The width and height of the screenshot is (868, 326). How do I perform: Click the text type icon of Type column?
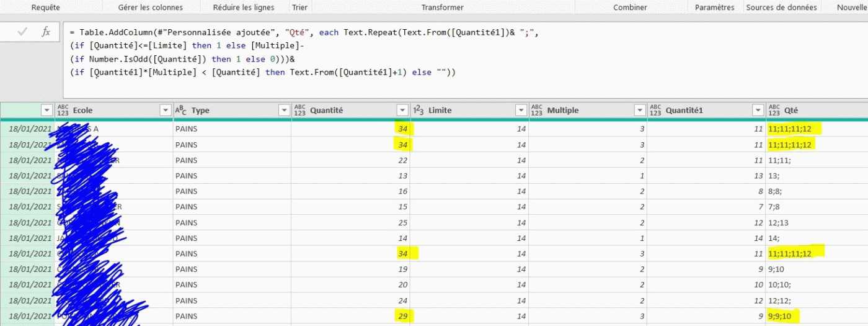[181, 110]
